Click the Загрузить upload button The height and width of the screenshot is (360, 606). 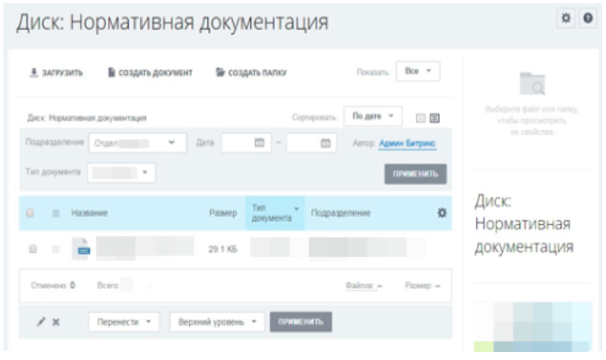56,73
